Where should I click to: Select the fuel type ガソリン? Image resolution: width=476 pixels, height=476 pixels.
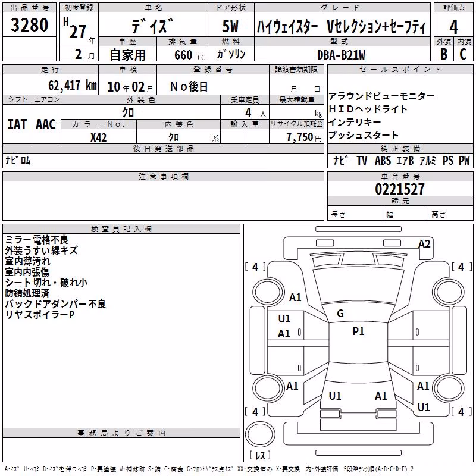pyautogui.click(x=231, y=54)
